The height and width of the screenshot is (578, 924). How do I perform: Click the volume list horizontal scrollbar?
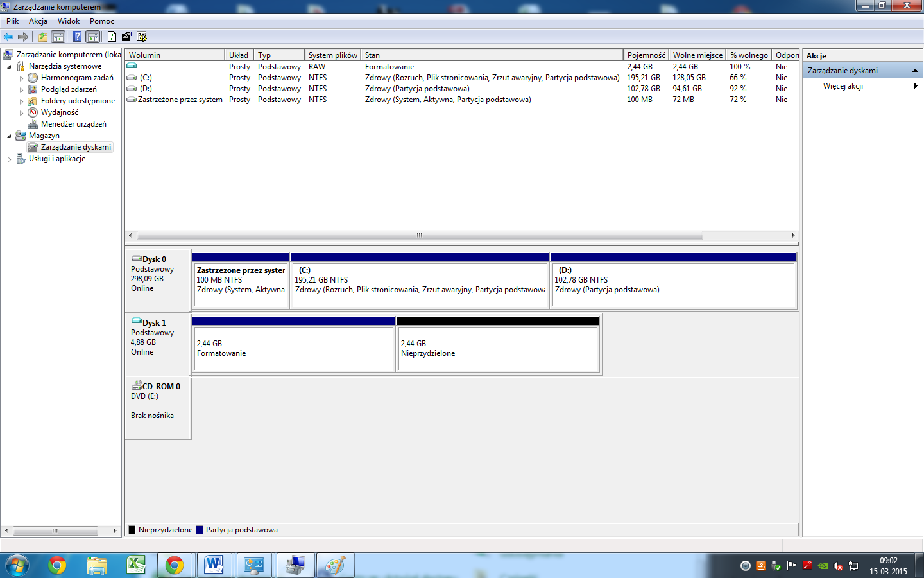[420, 235]
